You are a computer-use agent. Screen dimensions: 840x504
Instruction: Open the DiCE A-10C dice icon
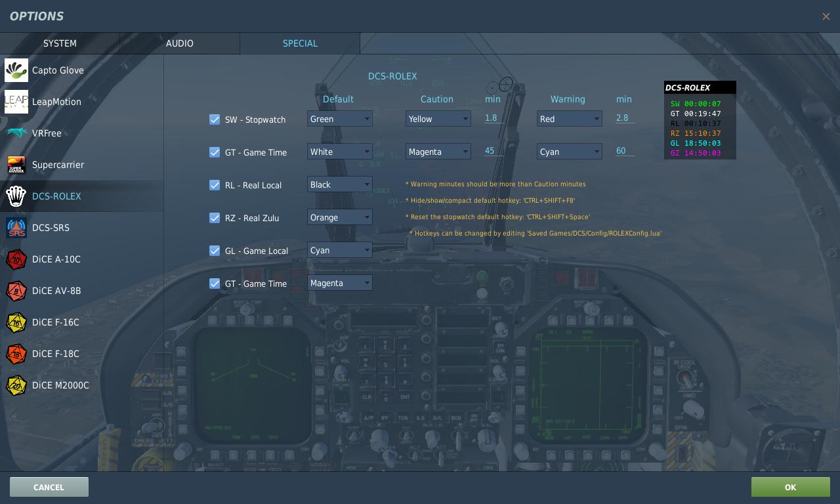pos(16,259)
